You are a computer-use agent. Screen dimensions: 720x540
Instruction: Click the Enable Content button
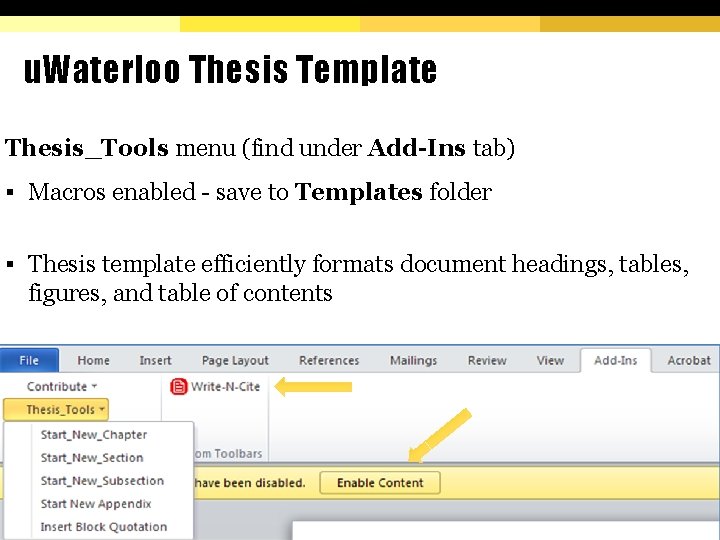pos(380,483)
